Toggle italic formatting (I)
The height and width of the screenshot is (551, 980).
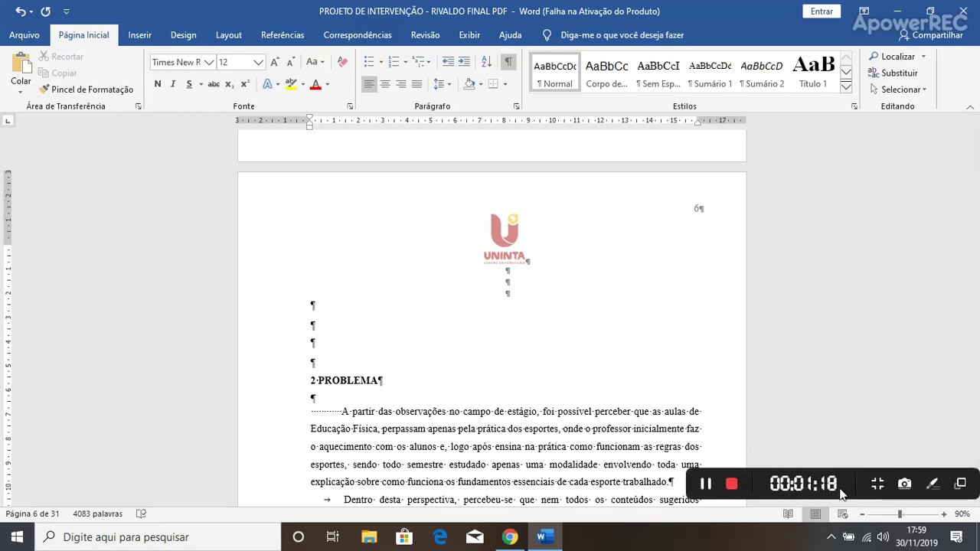click(x=173, y=84)
